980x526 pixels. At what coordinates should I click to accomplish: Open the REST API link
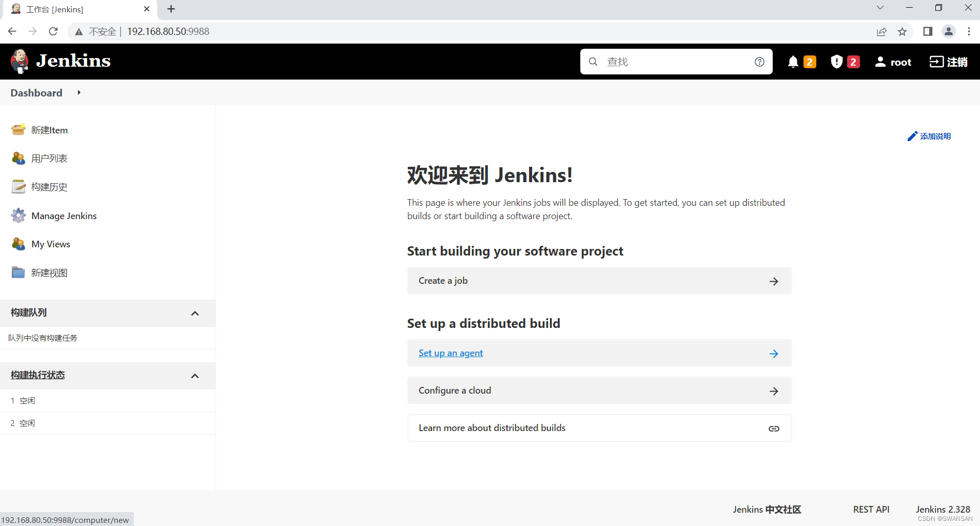[870, 509]
